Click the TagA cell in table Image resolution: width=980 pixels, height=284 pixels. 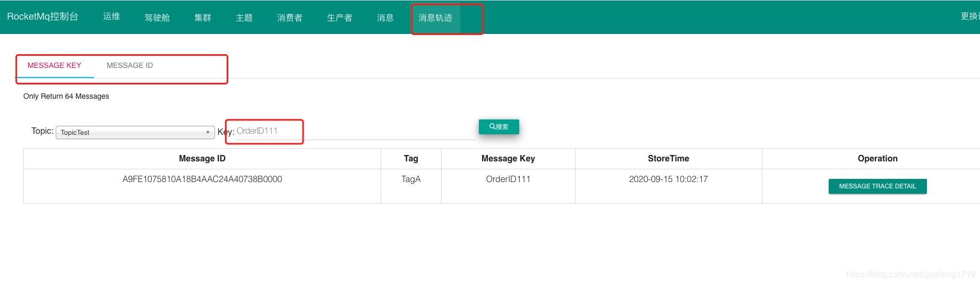[411, 179]
